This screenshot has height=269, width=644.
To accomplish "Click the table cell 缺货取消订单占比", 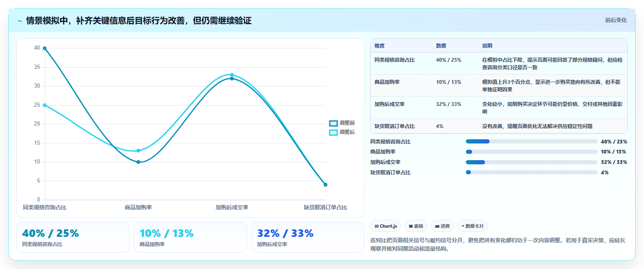I will pos(394,126).
